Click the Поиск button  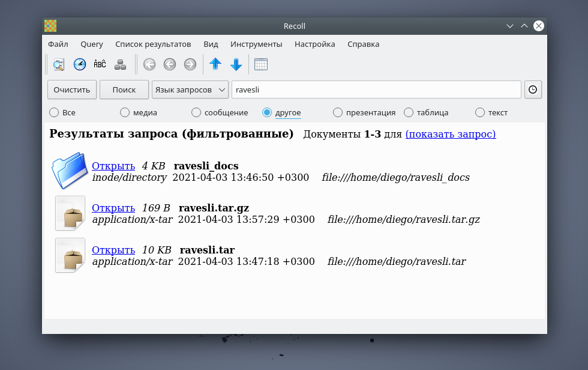click(124, 89)
